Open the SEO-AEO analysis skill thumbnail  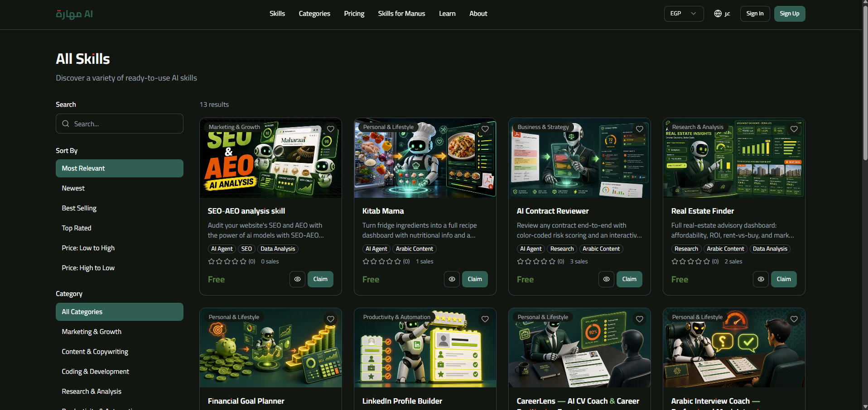271,158
